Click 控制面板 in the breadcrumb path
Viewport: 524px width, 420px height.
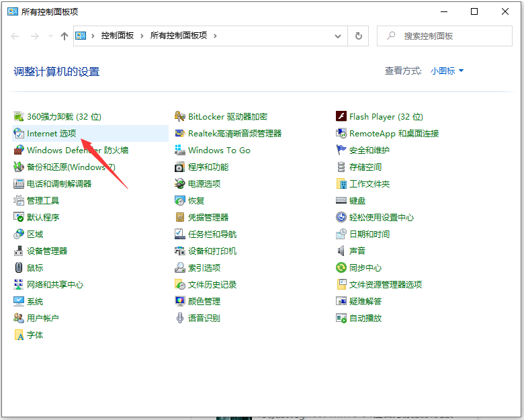tap(117, 36)
